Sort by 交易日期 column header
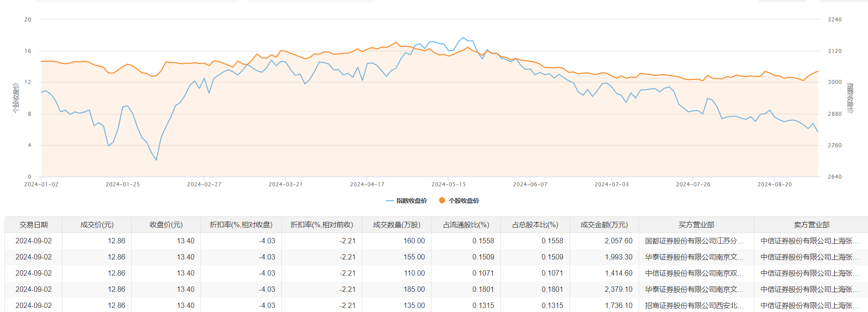The height and width of the screenshot is (312, 868). point(34,225)
